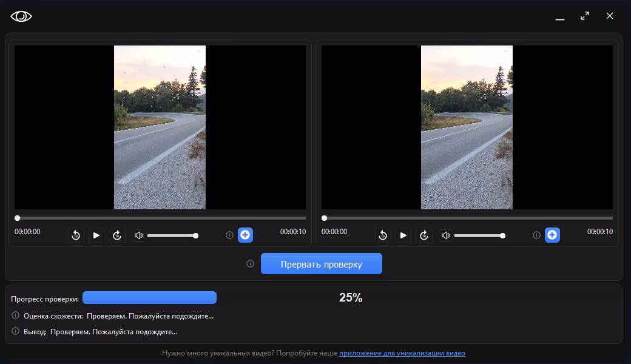This screenshot has width=631, height=364.
Task: Open the приложение для уникализации видео link
Action: [402, 353]
